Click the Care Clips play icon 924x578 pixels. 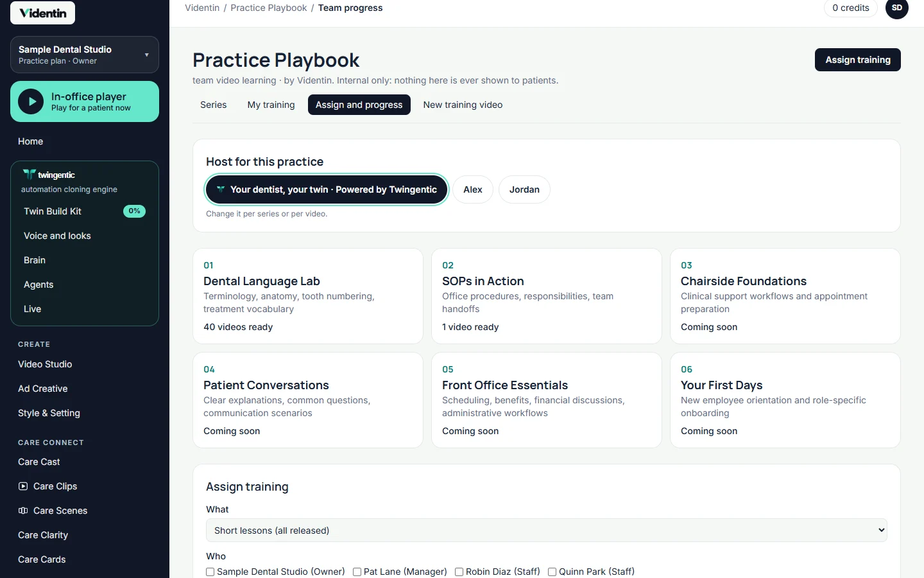click(x=23, y=486)
